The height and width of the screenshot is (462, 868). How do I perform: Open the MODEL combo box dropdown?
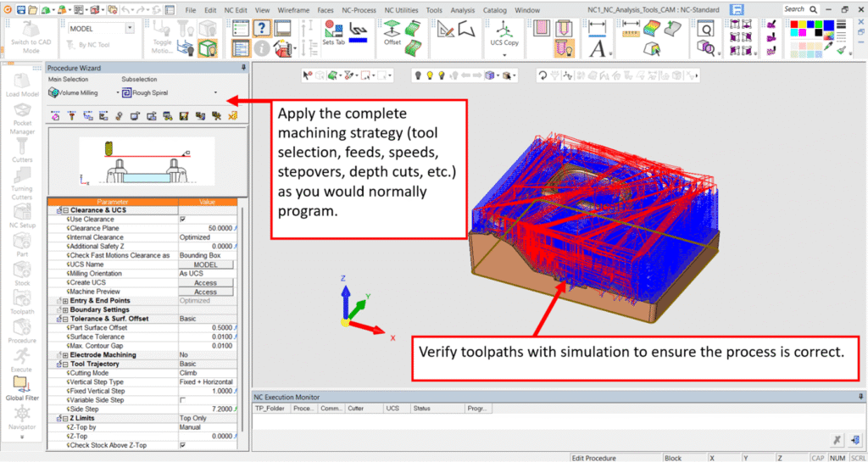pos(131,28)
